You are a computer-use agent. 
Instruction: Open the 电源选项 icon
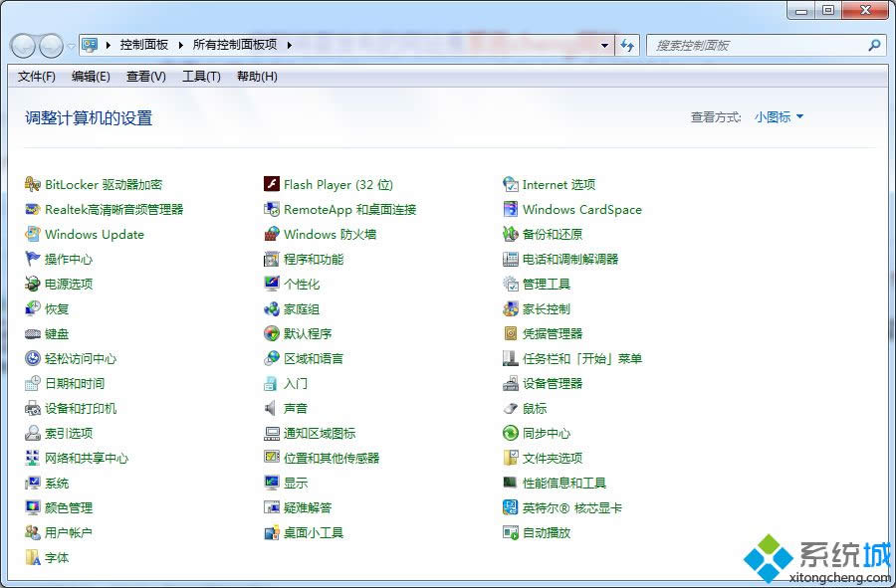33,284
